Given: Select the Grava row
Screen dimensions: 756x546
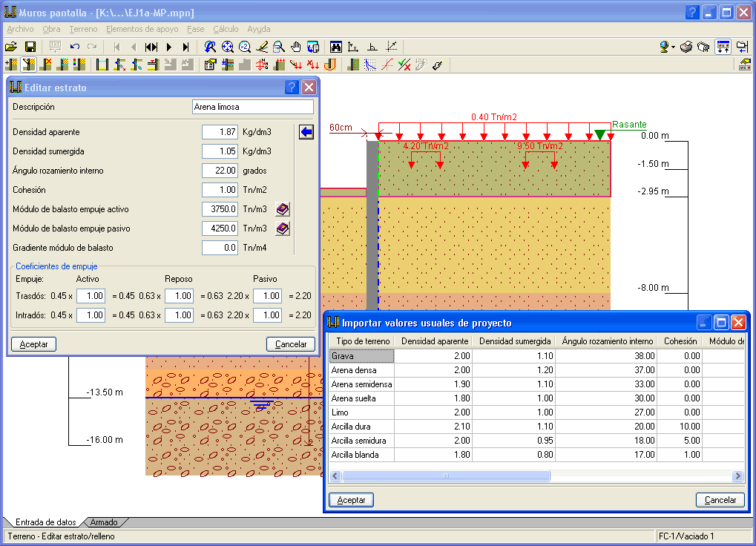Looking at the screenshot, I should click(x=536, y=355).
